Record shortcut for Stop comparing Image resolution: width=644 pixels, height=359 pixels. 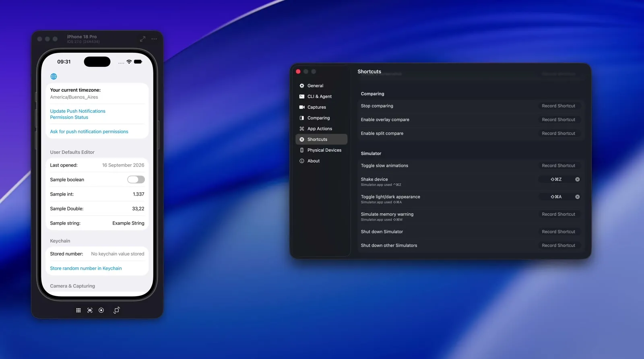[559, 106]
